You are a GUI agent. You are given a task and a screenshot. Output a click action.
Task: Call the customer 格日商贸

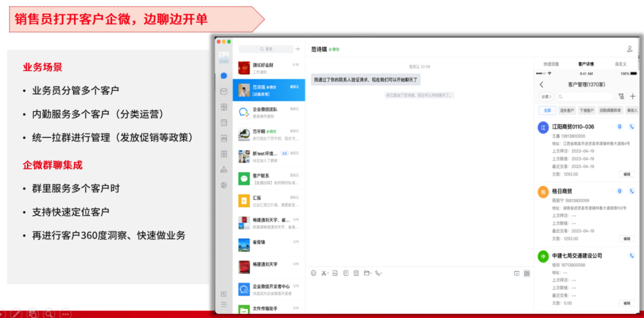point(631,191)
